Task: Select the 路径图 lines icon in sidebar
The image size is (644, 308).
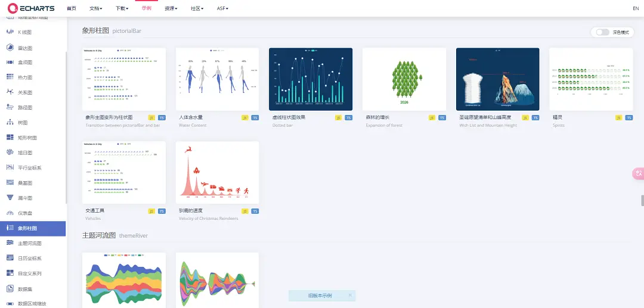Action: point(10,107)
